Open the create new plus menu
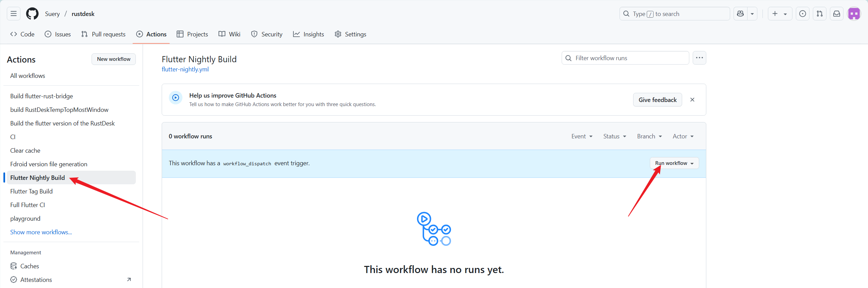The width and height of the screenshot is (868, 288). coord(780,14)
